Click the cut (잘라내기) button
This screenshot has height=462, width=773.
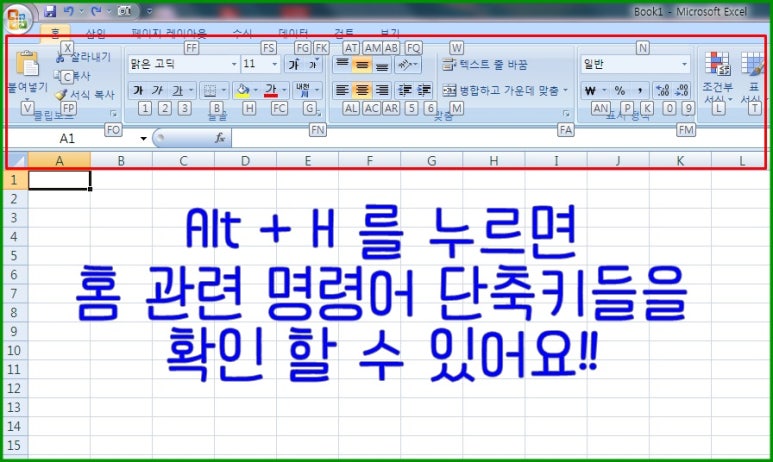pyautogui.click(x=84, y=57)
